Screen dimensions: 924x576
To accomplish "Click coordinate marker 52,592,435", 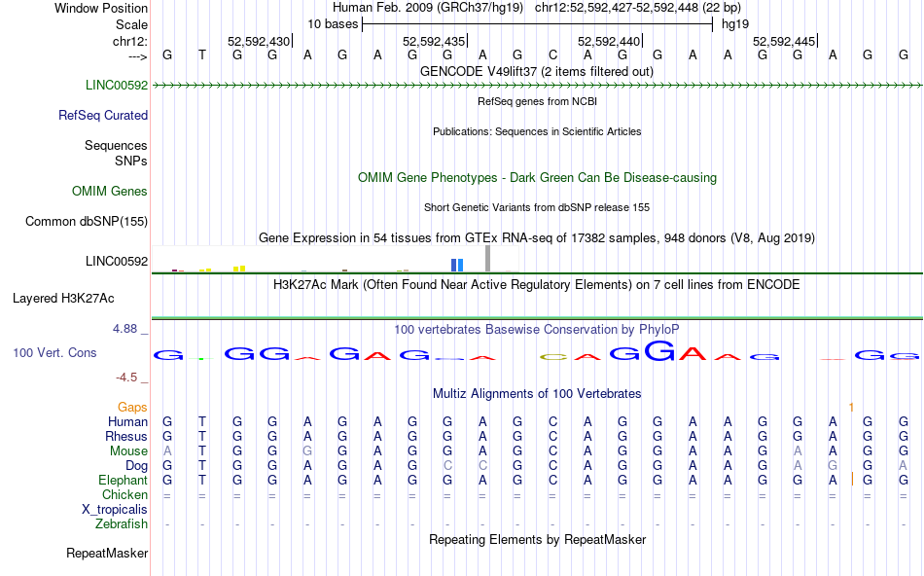I will pos(434,41).
